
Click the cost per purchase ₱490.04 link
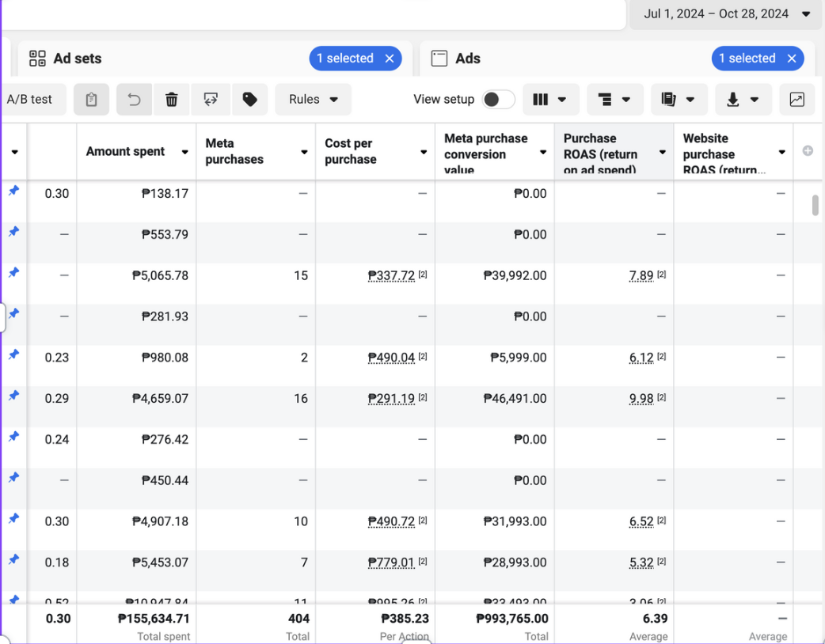(x=391, y=358)
